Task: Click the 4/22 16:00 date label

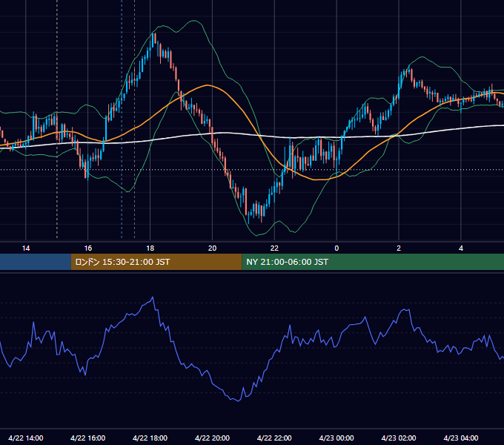Action: point(87,438)
